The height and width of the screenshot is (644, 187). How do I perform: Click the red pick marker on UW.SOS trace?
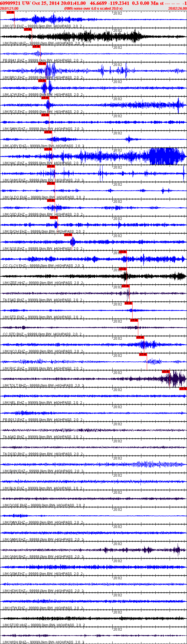click(x=68, y=235)
